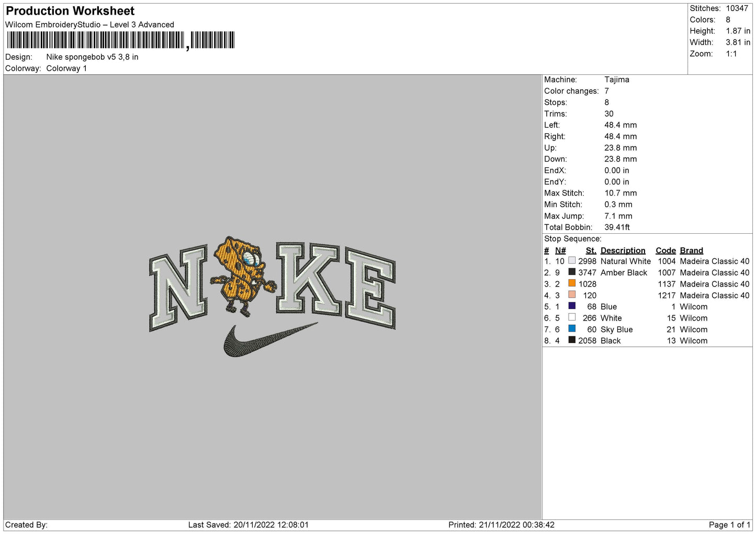
Task: Select the peach swatch with code 1217
Action: (x=572, y=295)
